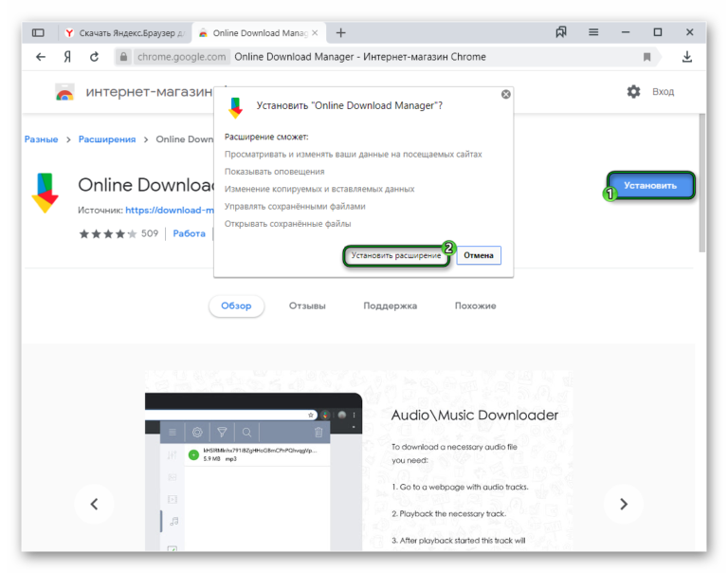The height and width of the screenshot is (573, 728).
Task: Open the store settings gear icon
Action: (x=633, y=92)
